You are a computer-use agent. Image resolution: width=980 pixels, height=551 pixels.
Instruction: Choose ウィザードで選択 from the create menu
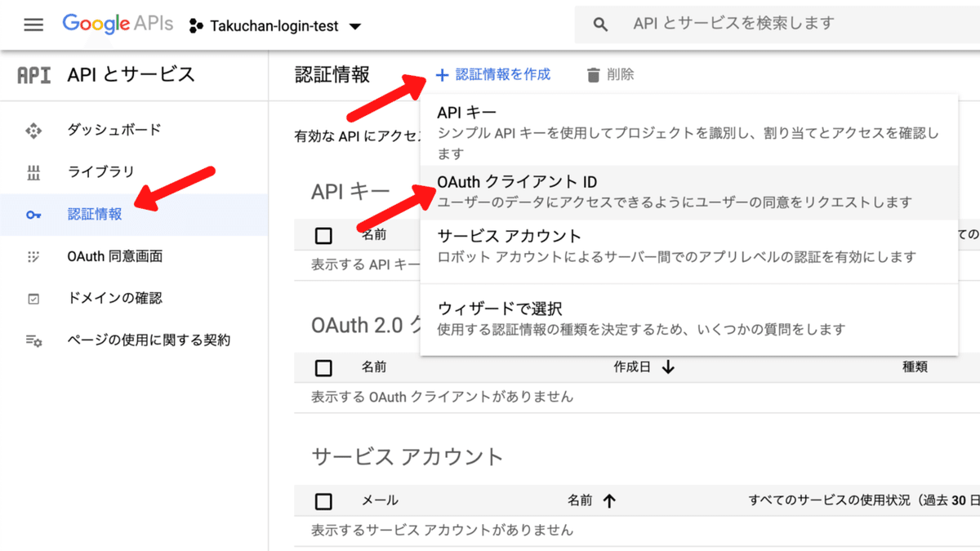[x=688, y=319]
